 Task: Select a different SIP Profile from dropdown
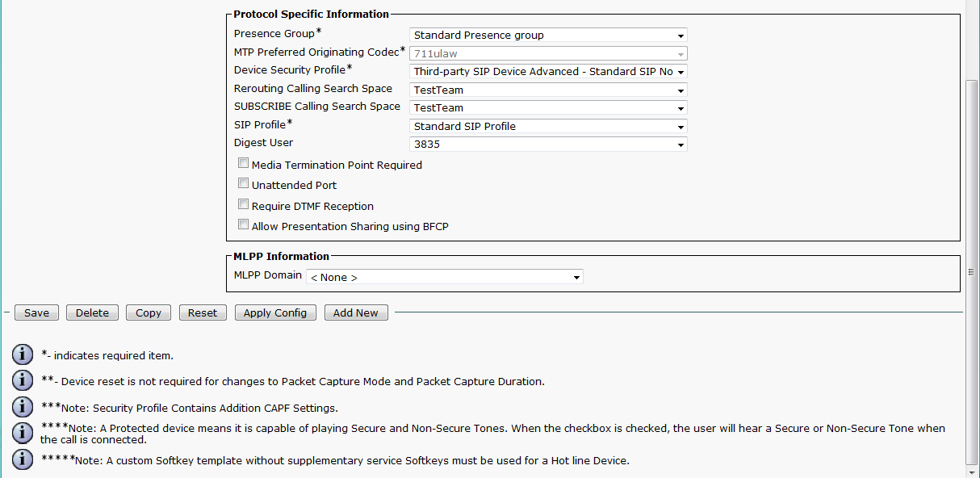click(548, 127)
